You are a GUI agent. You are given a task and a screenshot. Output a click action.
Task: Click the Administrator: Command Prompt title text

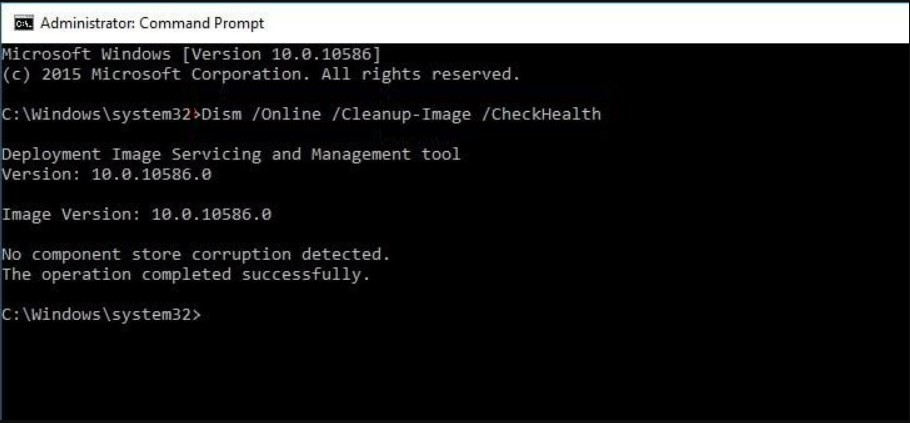(152, 23)
